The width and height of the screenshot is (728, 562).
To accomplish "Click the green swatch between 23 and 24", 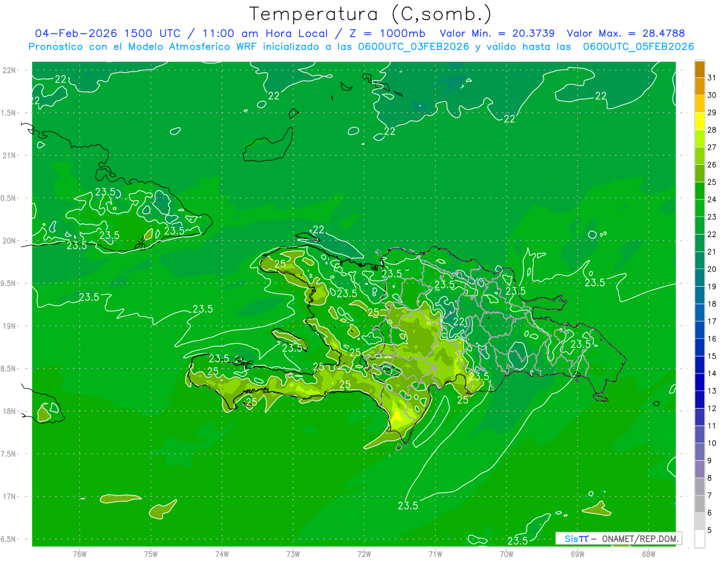I will pos(699,209).
